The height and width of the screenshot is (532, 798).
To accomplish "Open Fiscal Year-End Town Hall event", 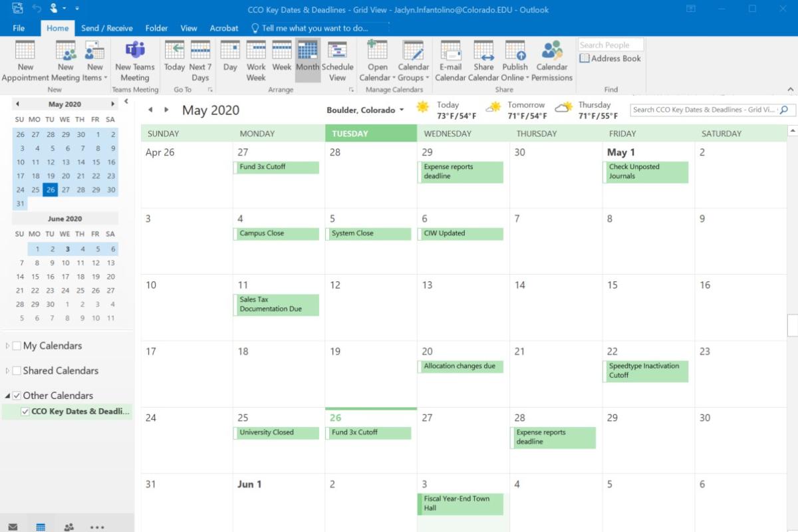I will click(461, 504).
